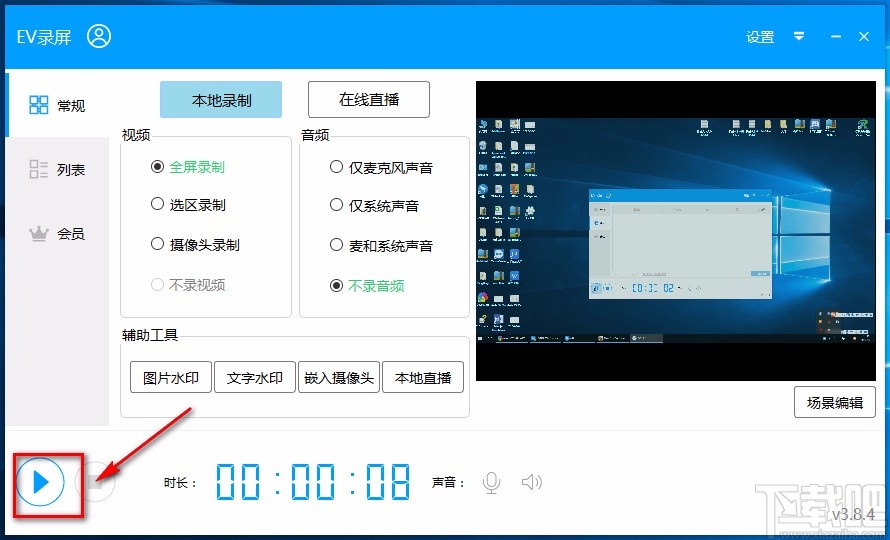
Task: Switch to the 常规 sidebar tab
Action: (57, 105)
